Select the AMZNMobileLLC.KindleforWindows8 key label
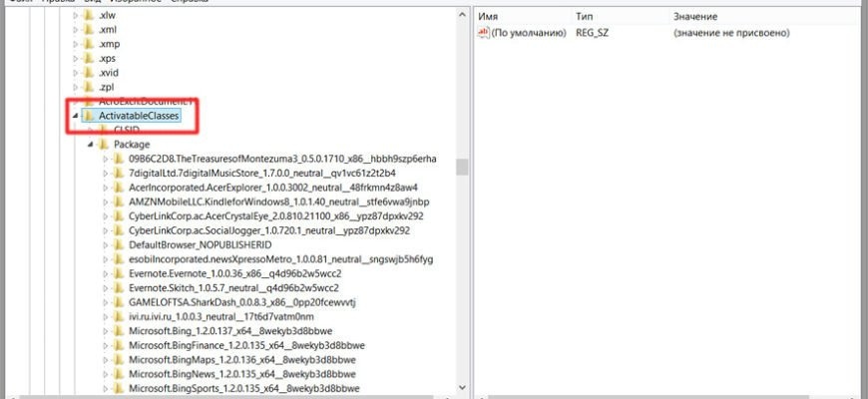Image resolution: width=868 pixels, height=399 pixels. pyautogui.click(x=279, y=201)
